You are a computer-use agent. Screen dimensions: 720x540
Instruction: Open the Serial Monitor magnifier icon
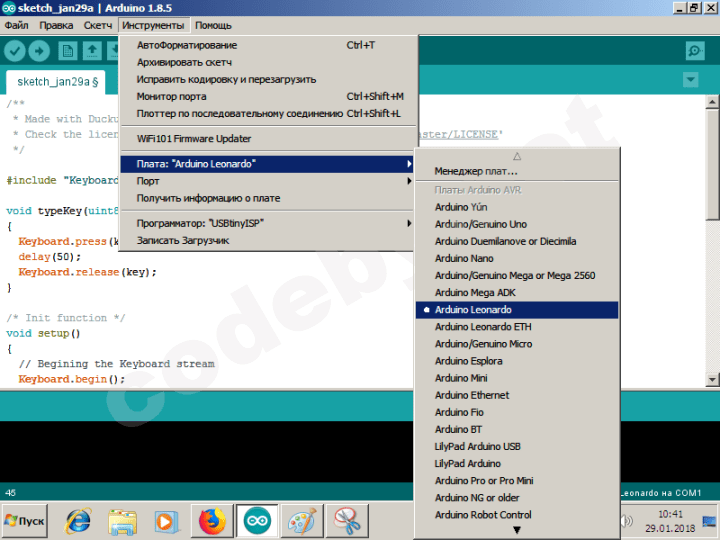point(695,51)
